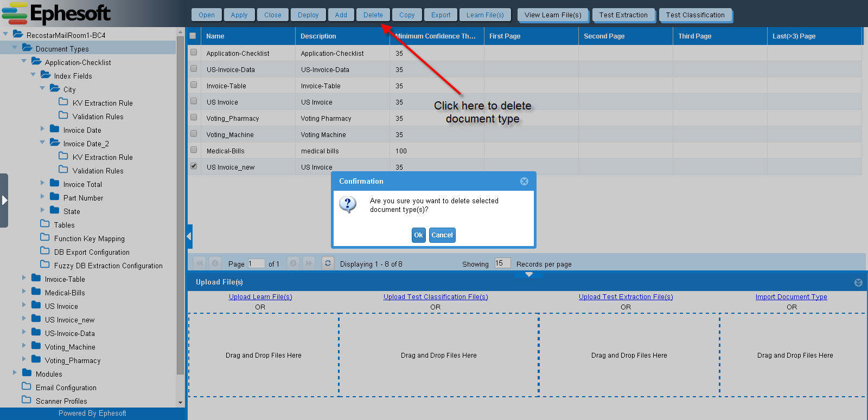This screenshot has width=868, height=420.
Task: Click the Index Fields open folder icon
Action: click(46, 75)
